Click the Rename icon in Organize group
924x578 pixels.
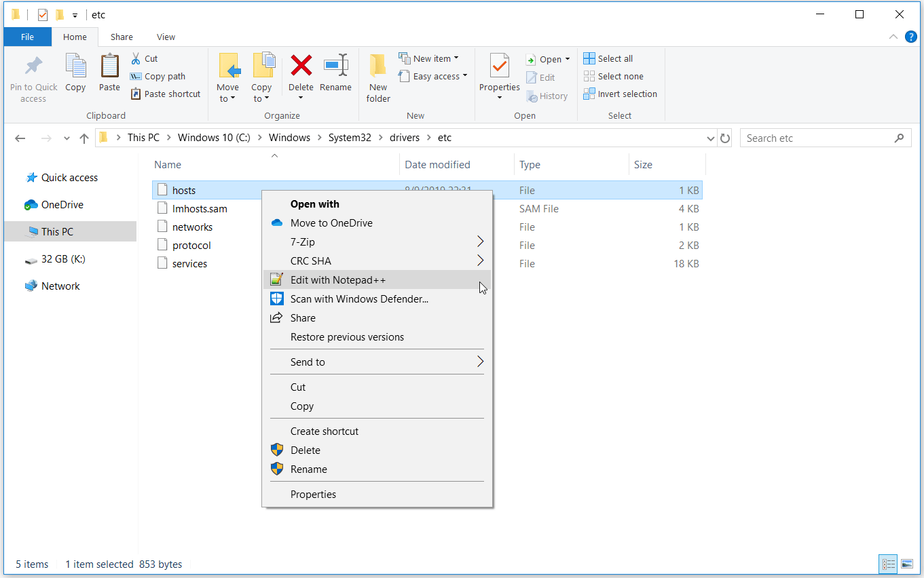coord(335,66)
